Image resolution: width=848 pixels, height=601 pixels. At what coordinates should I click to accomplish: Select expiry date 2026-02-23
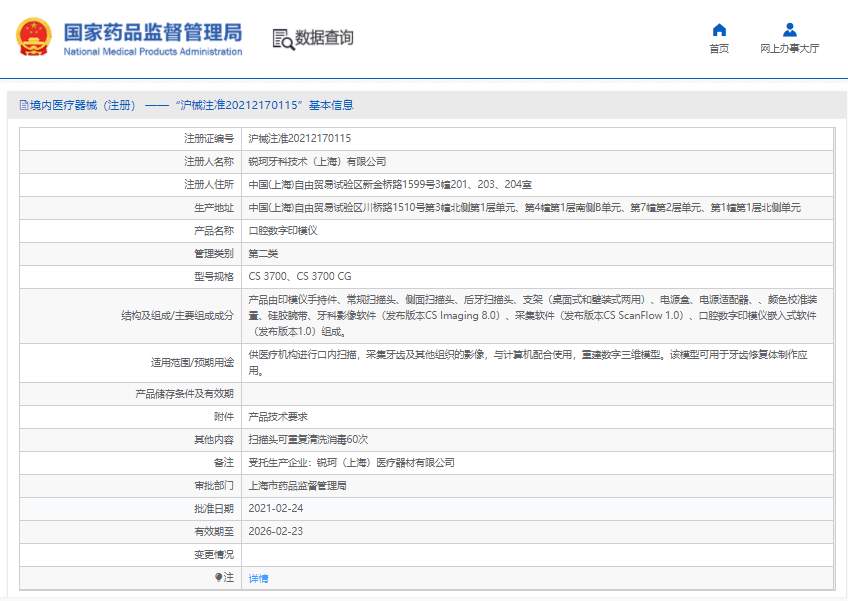pos(276,531)
